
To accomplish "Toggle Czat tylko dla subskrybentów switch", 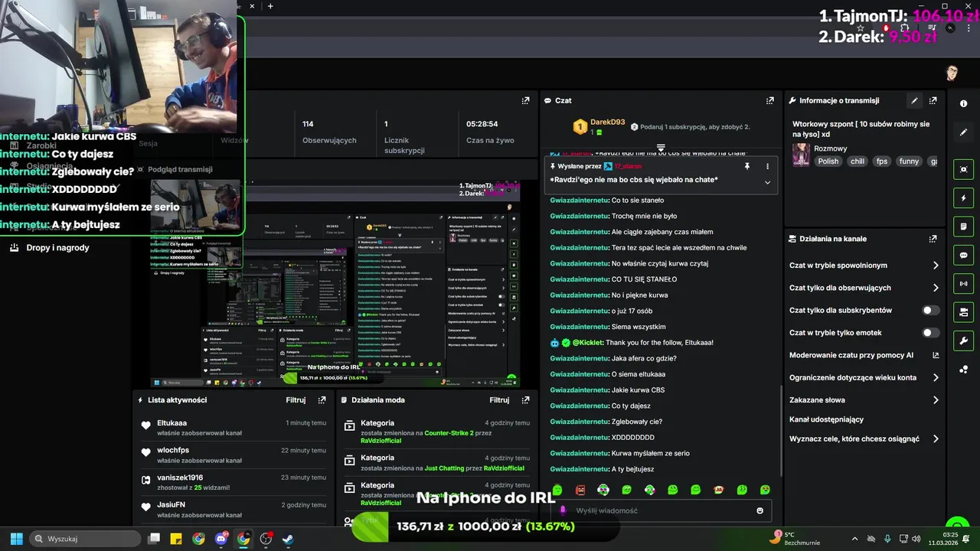I will pos(930,310).
